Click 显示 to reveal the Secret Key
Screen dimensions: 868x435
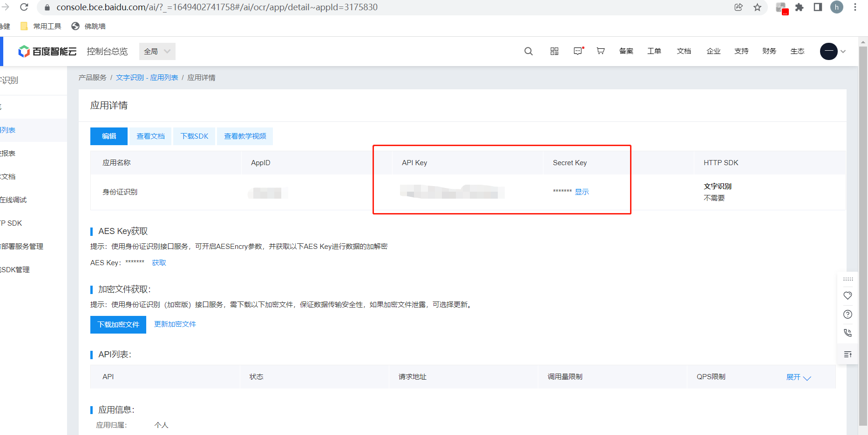(x=582, y=192)
